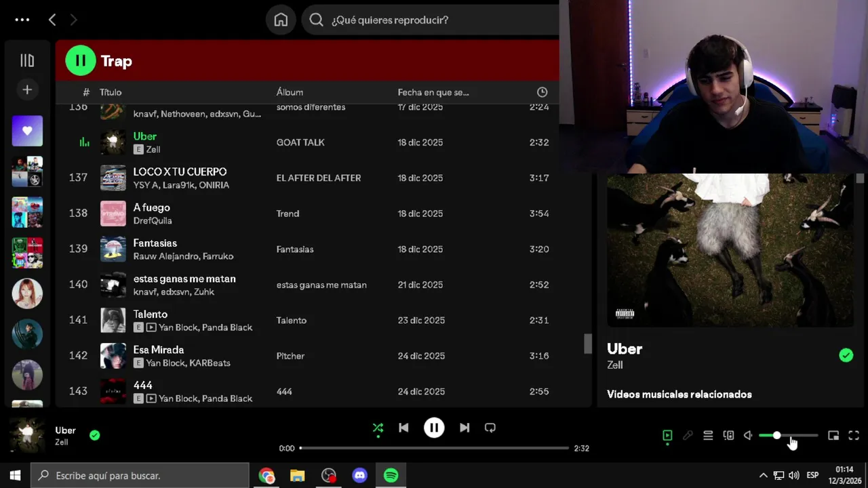Connect to a device

click(x=728, y=436)
